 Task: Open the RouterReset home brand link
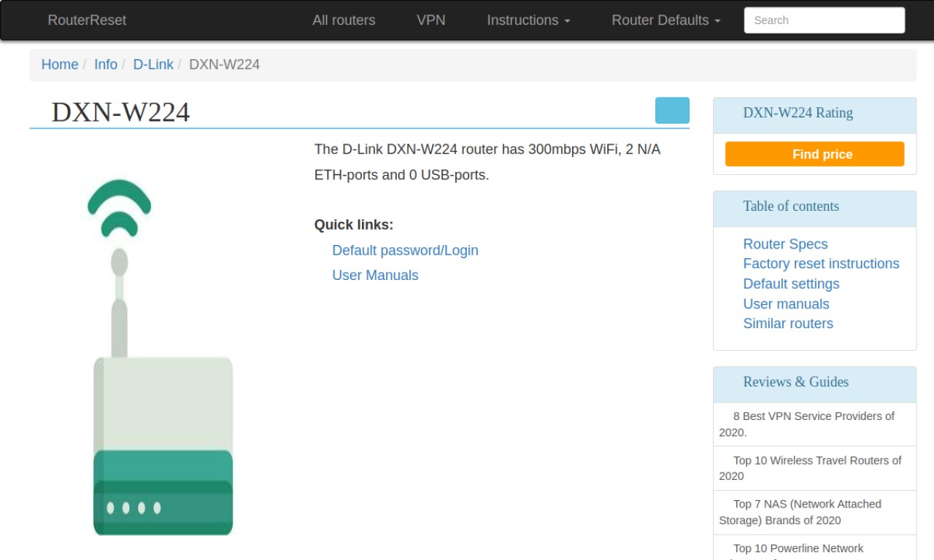[x=87, y=20]
